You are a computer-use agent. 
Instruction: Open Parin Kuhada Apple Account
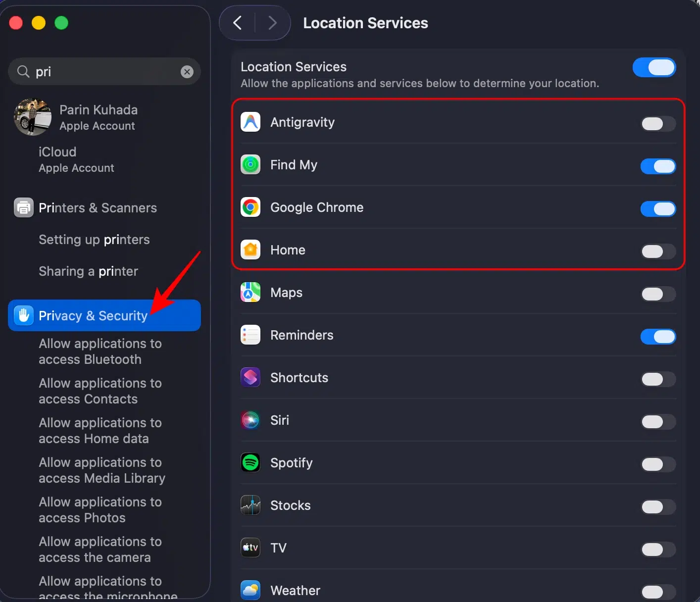pyautogui.click(x=104, y=117)
